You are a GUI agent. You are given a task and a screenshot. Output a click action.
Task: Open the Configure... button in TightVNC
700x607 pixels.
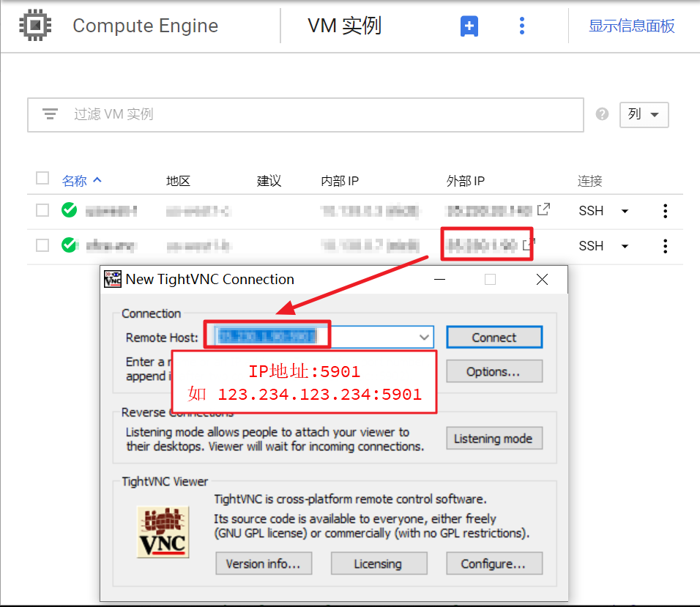494,564
